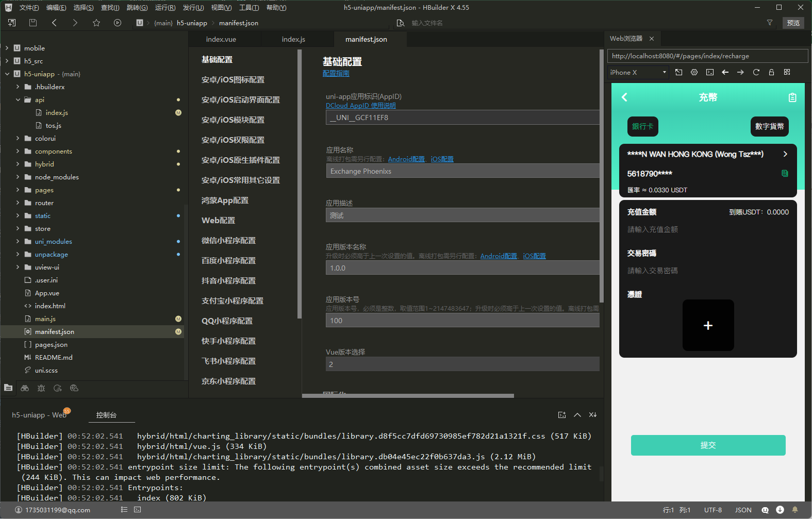Open the 配置指南 link

[x=336, y=73]
